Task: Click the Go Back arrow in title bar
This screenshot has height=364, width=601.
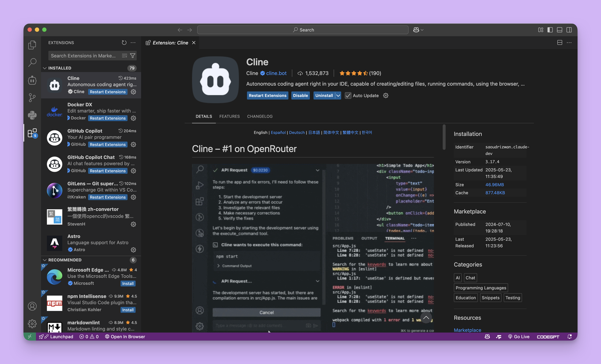Action: coord(180,30)
